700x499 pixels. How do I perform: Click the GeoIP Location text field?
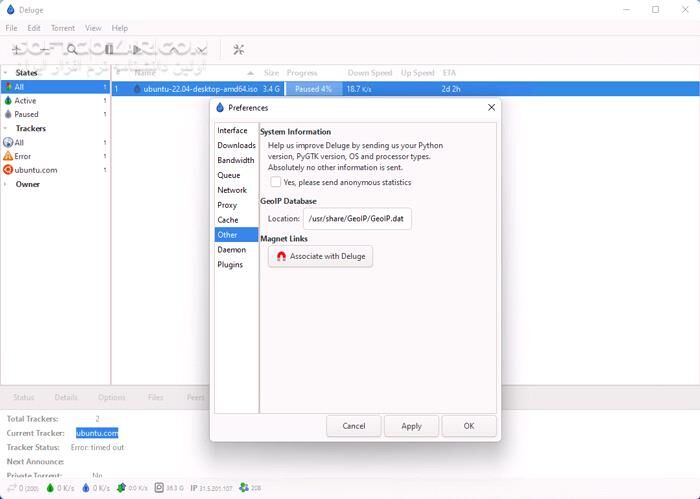357,218
